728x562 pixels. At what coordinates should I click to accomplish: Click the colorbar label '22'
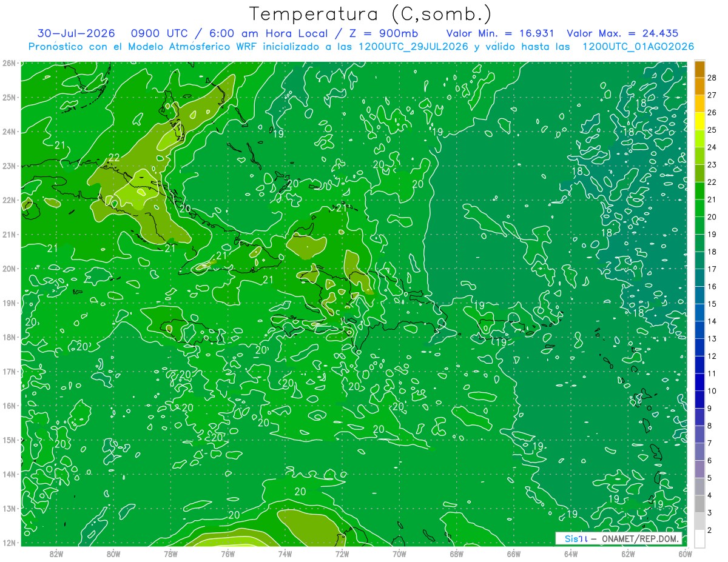coord(712,182)
